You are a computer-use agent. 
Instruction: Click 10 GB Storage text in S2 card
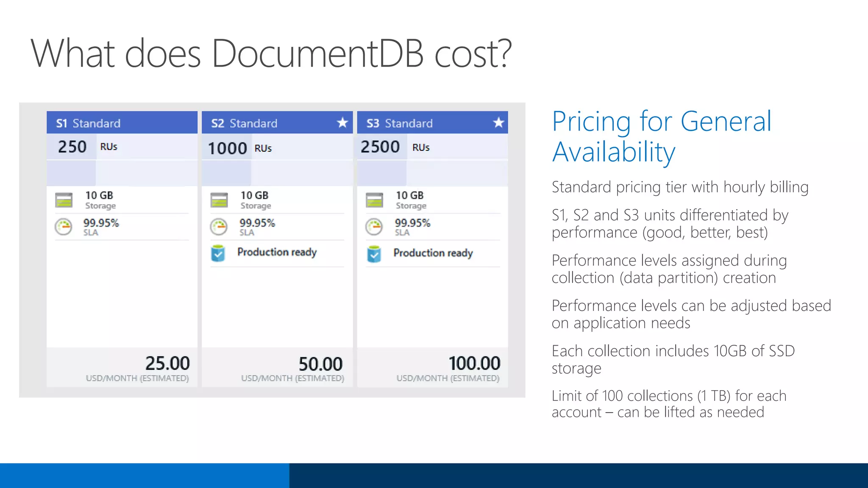pos(256,200)
